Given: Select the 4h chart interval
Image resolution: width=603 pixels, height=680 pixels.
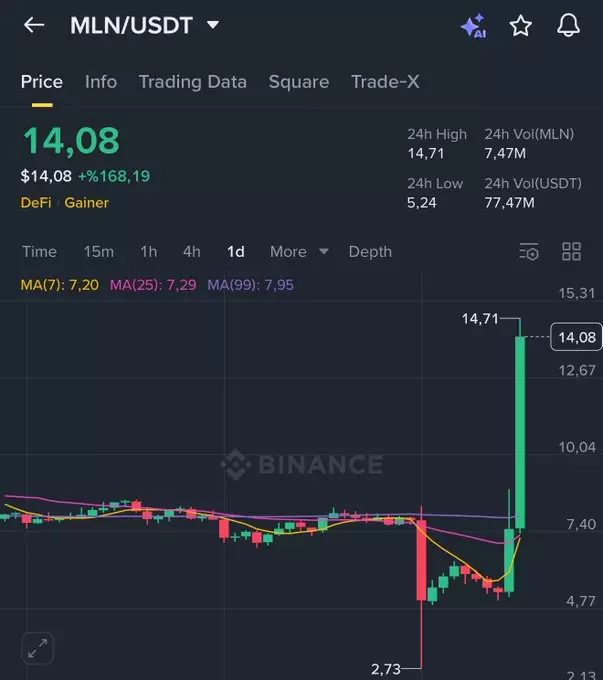Looking at the screenshot, I should [x=191, y=252].
